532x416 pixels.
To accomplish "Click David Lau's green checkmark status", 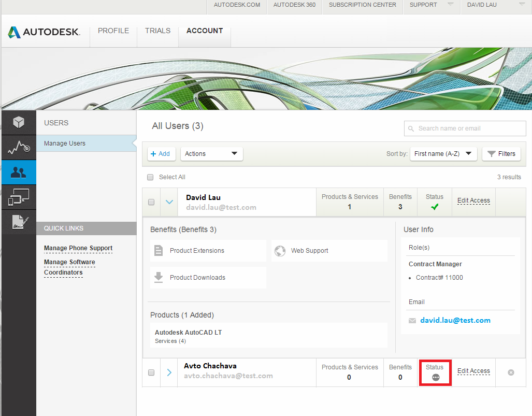I will point(435,207).
